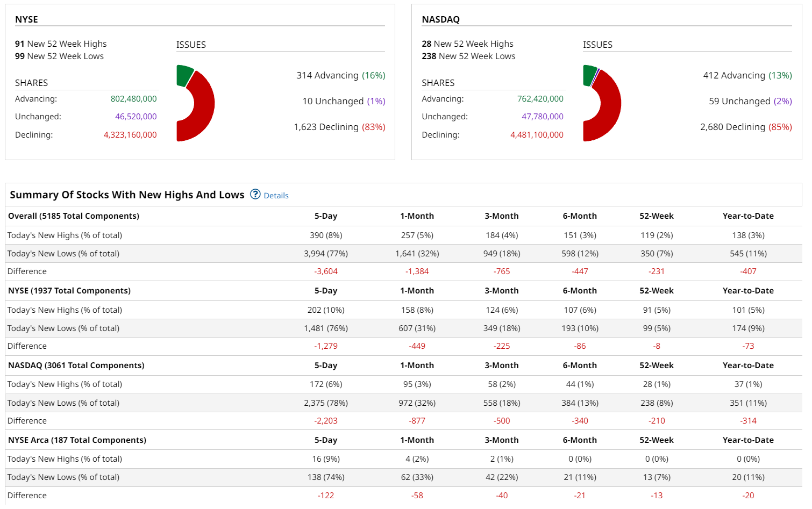Click Overall 6-Month new lows '598 (12%)'
This screenshot has height=509, width=812.
click(x=580, y=254)
